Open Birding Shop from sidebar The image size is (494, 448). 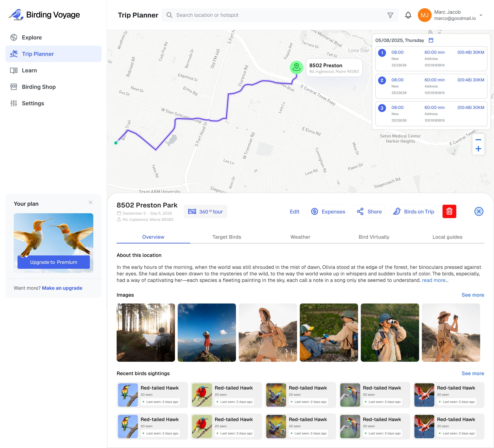click(x=38, y=87)
